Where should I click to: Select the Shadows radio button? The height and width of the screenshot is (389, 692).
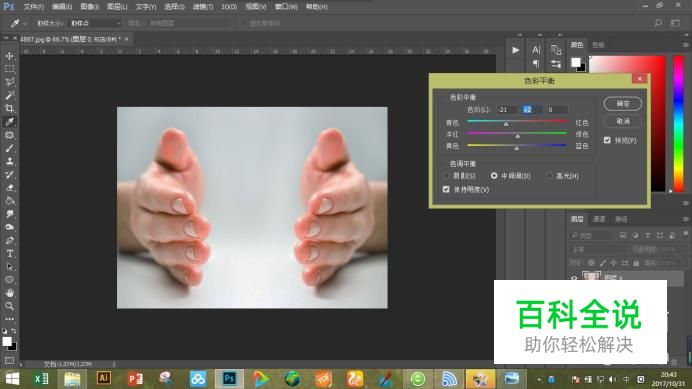446,176
